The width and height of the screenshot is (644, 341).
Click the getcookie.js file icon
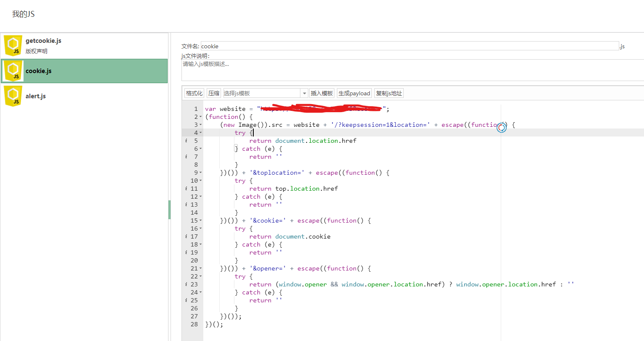click(x=13, y=46)
